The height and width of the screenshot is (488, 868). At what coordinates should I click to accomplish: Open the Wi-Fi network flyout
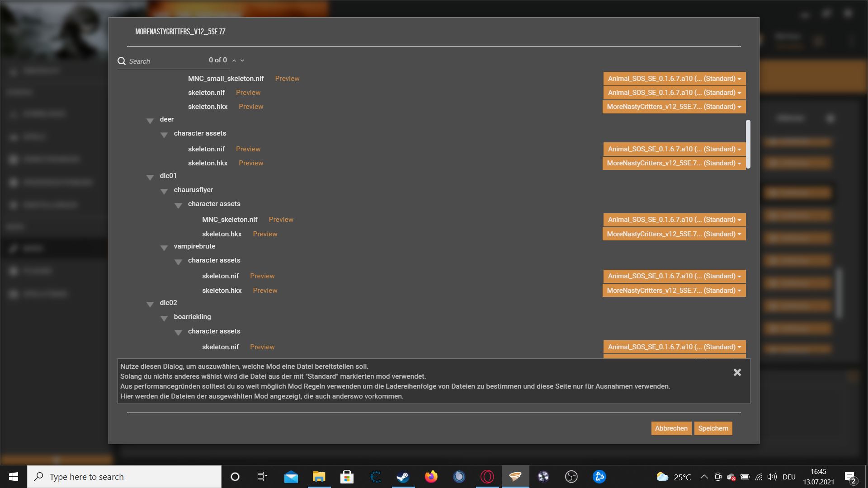759,477
